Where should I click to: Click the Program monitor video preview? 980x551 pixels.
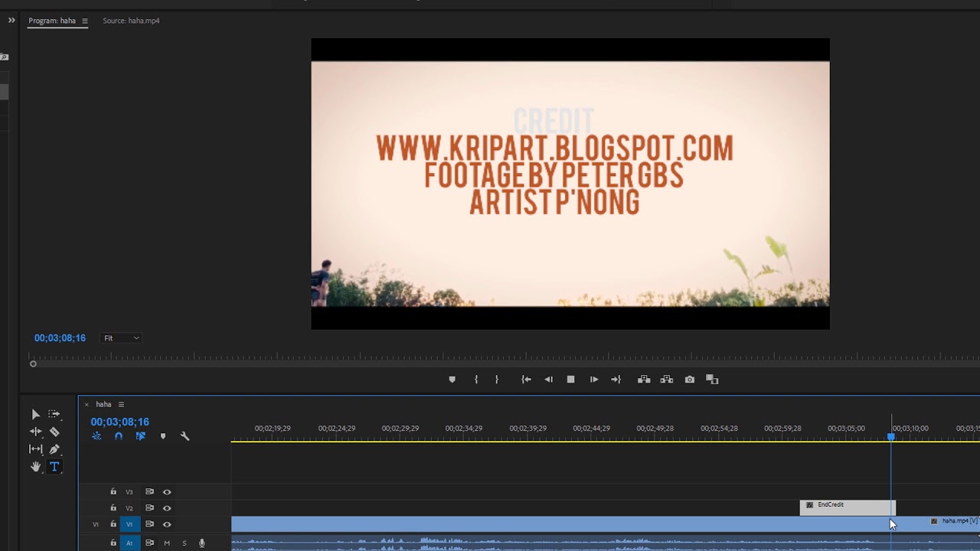point(570,184)
